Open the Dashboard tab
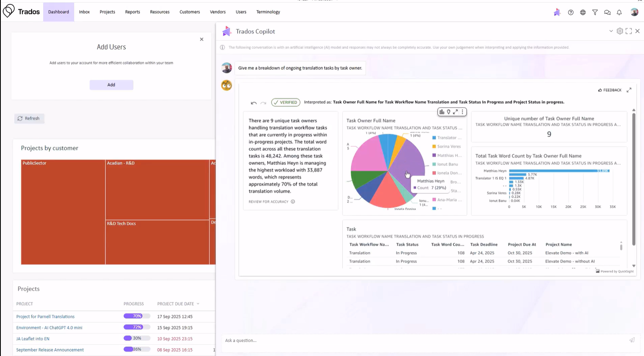Viewport: 644px width, 356px height. point(58,12)
